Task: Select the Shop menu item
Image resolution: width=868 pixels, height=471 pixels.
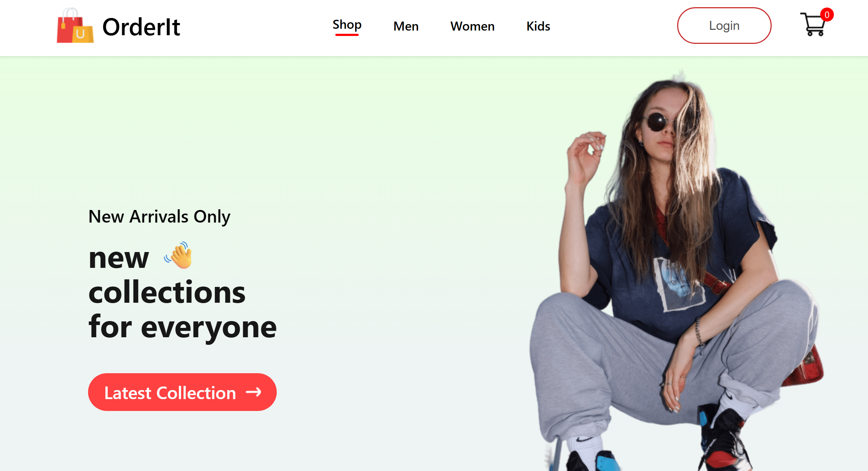Action: 347,24
